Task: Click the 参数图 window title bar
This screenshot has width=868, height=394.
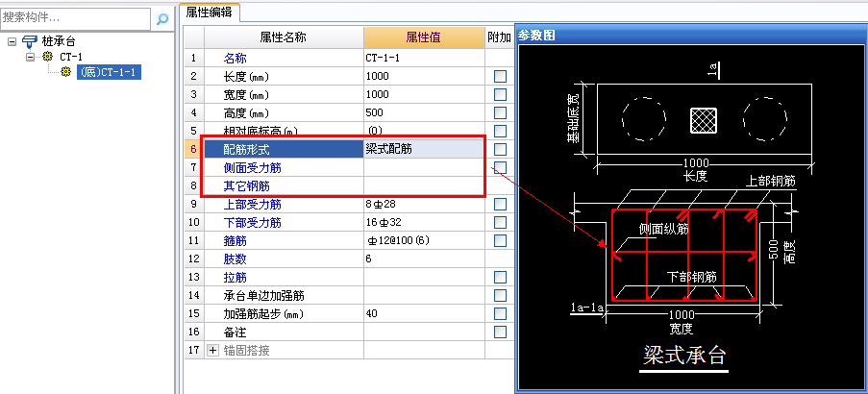Action: tap(691, 36)
